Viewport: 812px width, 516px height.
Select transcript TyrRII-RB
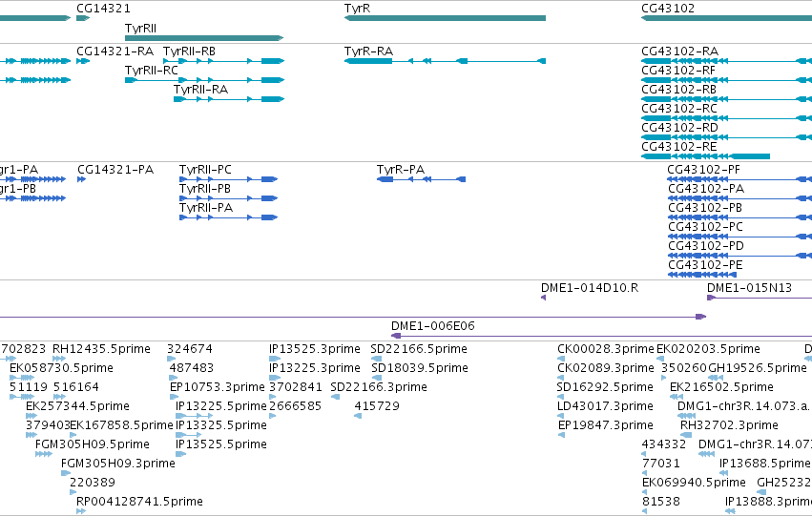coord(189,52)
